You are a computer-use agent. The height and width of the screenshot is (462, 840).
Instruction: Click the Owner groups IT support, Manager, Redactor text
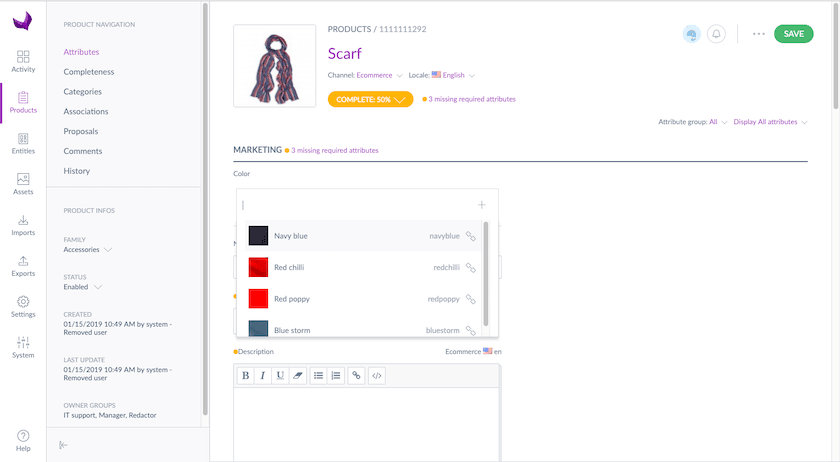(110, 415)
